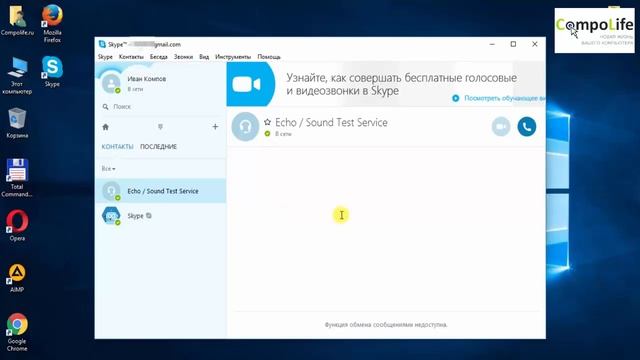
Task: Start a voice call with Echo
Action: point(527,127)
